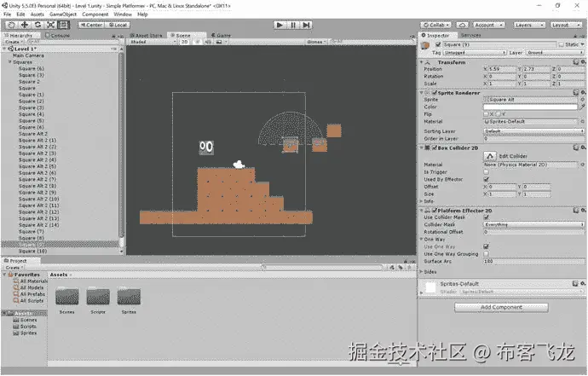Expand the Sides section
The height and width of the screenshot is (376, 588).
(421, 271)
